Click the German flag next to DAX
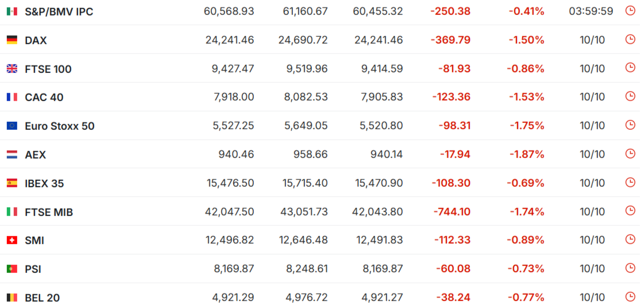644x308 pixels. (11, 40)
